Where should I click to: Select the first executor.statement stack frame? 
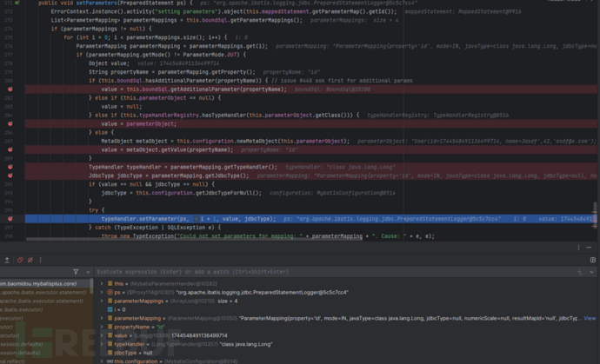(x=43, y=293)
